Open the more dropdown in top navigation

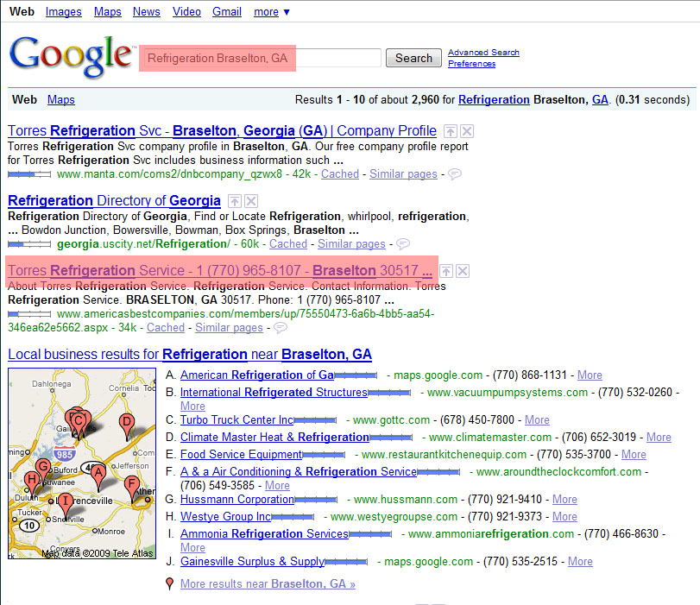tap(272, 12)
